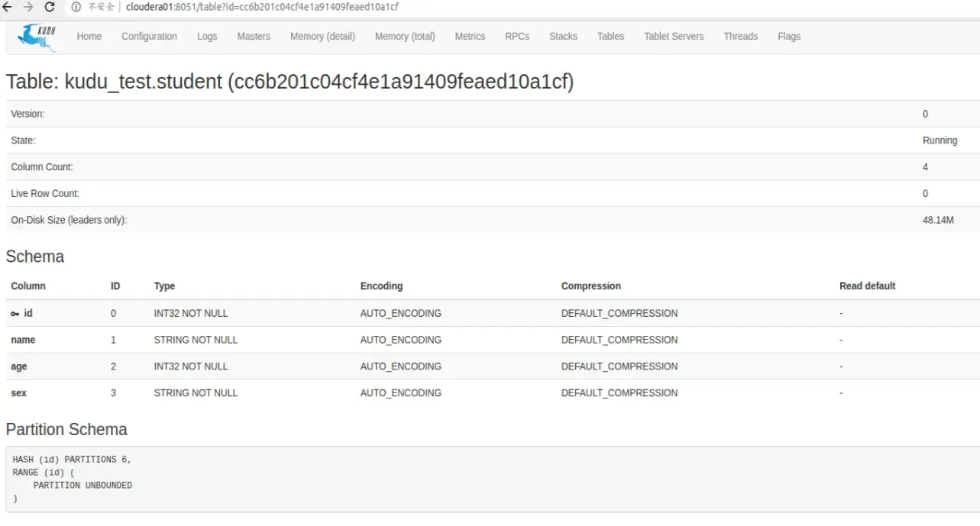
Task: Click the primary key icon beside id
Action: click(15, 314)
